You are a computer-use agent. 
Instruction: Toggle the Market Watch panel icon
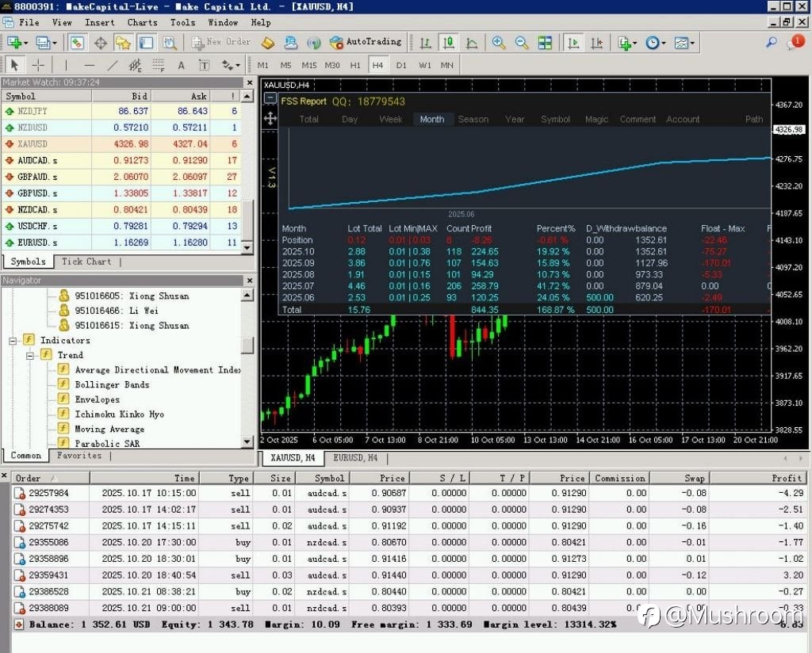(77, 43)
